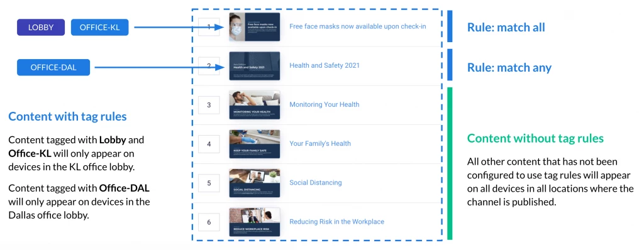This screenshot has height=250, width=644.
Task: Click the OFFICE-KL tag badge
Action: pos(100,28)
